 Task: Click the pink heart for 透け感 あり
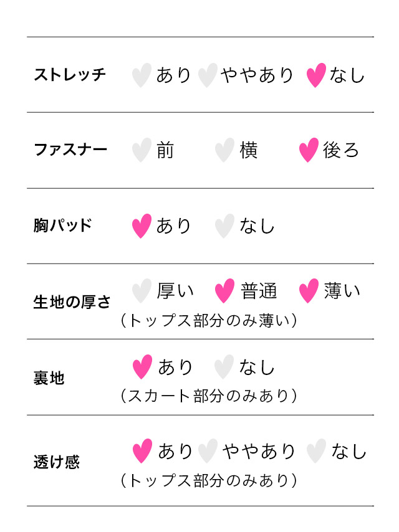(142, 451)
